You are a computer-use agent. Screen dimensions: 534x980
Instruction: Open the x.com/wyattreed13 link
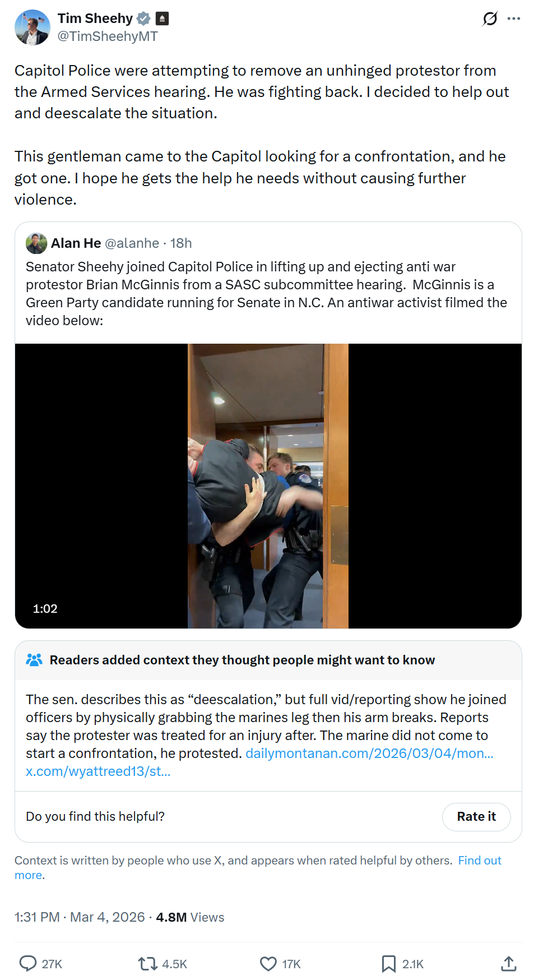tap(98, 771)
